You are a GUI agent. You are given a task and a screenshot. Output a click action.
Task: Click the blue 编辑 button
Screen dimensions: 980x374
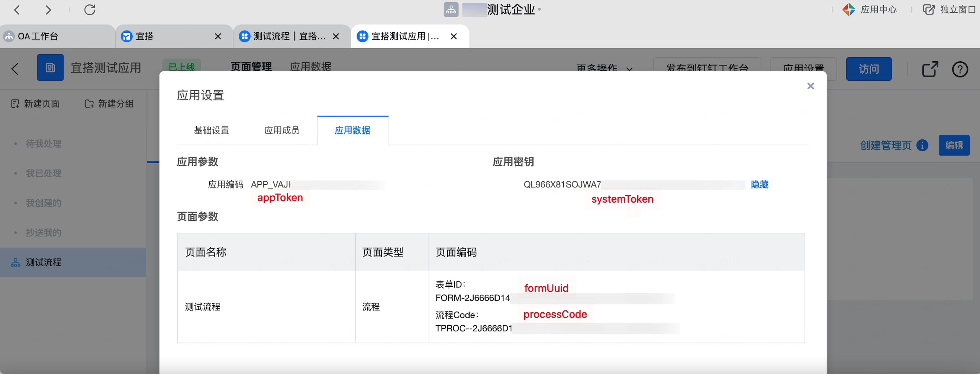(x=954, y=145)
